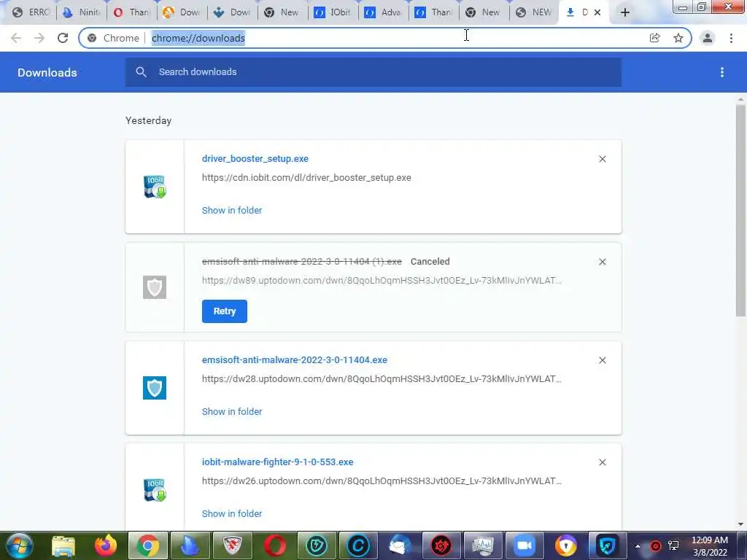Image resolution: width=747 pixels, height=560 pixels.
Task: Open emsisoft-anti-malware-2022-3-0-11404.exe link
Action: point(295,360)
